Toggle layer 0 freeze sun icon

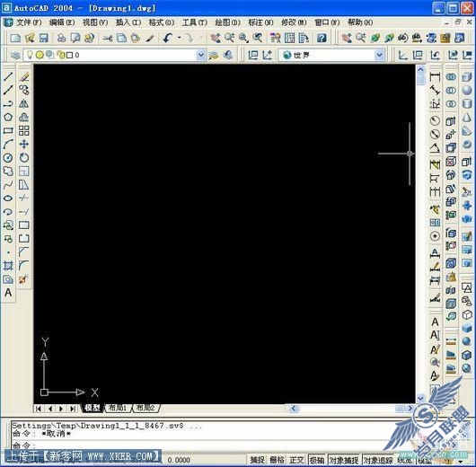point(40,55)
